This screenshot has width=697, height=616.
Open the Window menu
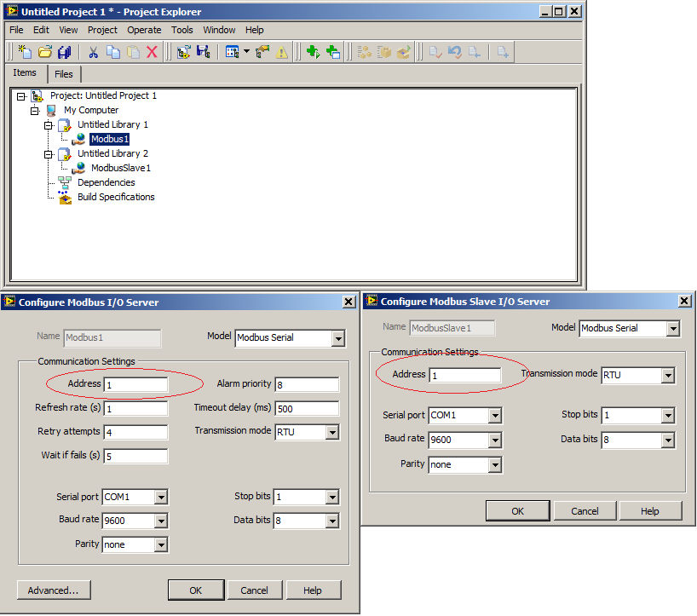pyautogui.click(x=219, y=30)
